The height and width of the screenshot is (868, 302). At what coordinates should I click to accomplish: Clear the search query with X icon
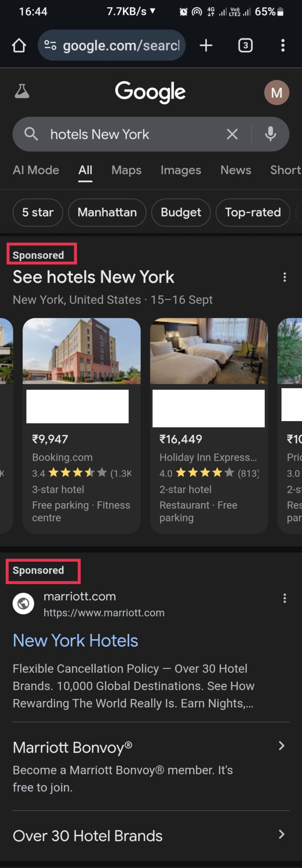tap(232, 134)
